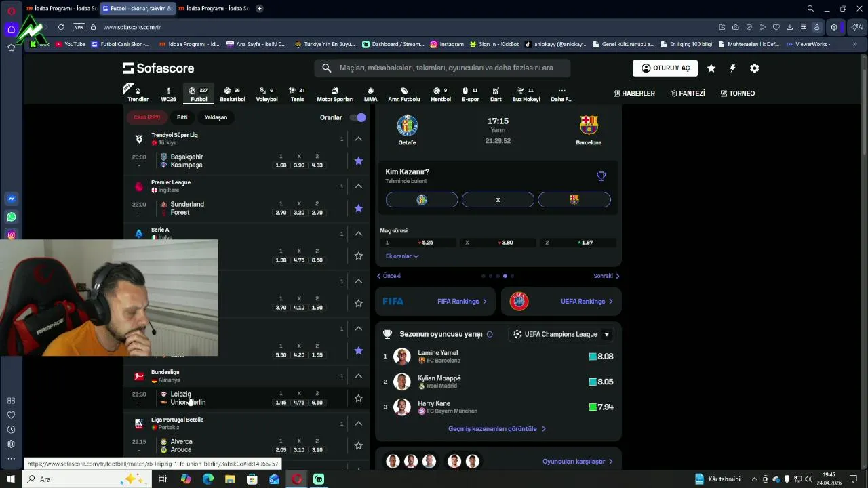Open Amr. Futbolu category
Image resolution: width=868 pixels, height=488 pixels.
click(x=404, y=94)
